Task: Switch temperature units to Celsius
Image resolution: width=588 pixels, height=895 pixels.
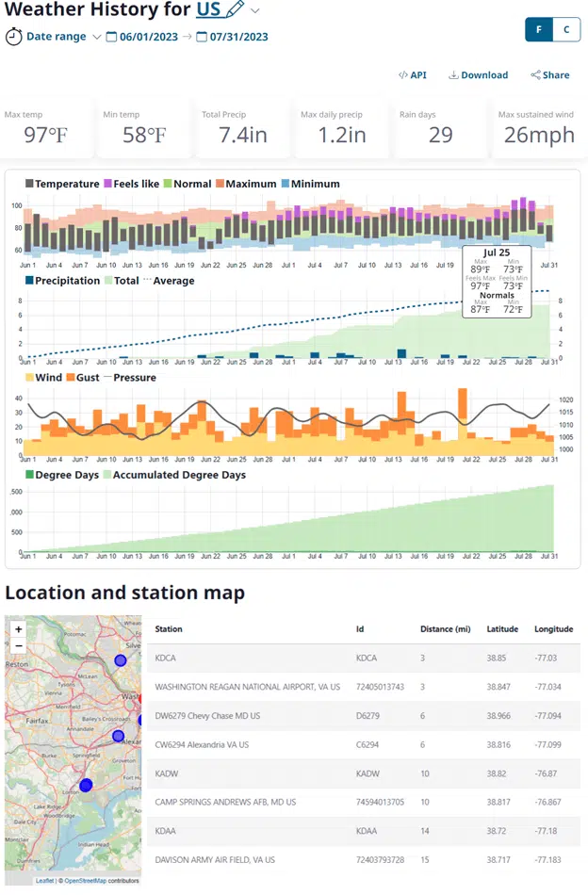Action: pos(566,29)
